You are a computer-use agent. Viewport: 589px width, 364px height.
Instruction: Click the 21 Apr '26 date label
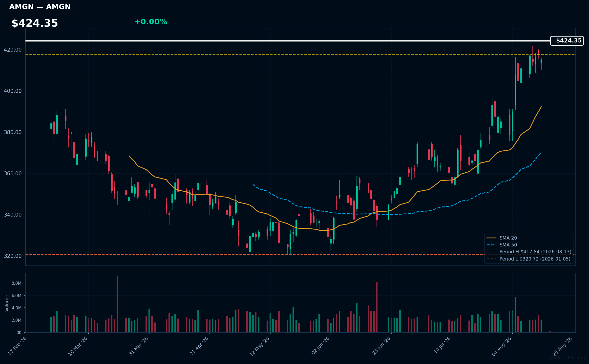(199, 346)
